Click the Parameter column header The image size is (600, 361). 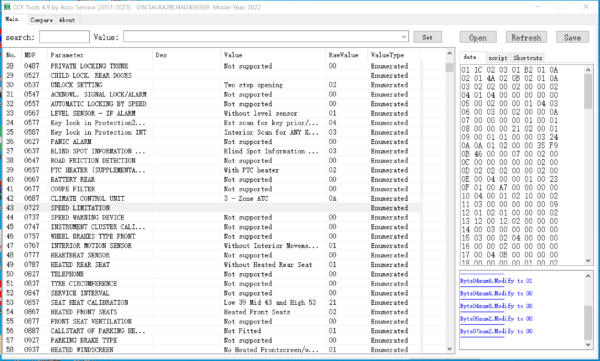99,55
